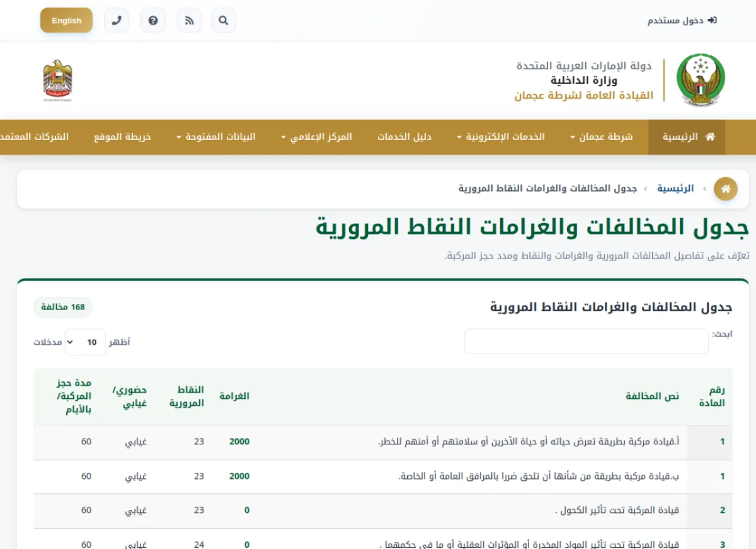Click the دخول مستخدم login link
Screen dimensions: 756x549
coord(682,20)
